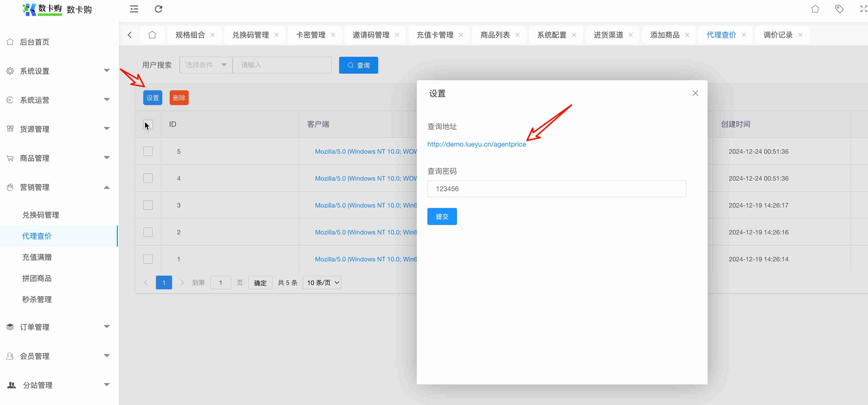Click the fullscreen expand icon
Screen dimensions: 868x405
tap(863, 9)
